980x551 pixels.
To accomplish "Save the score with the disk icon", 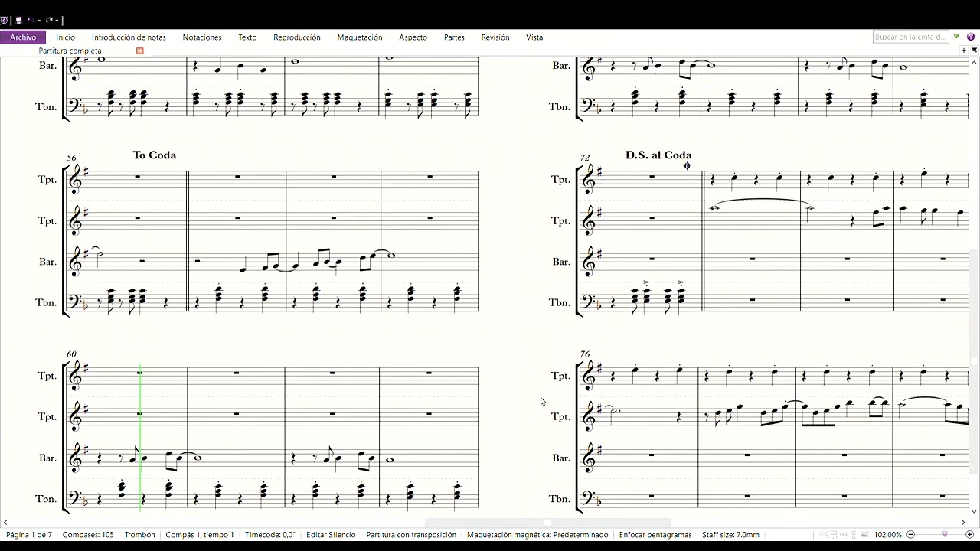I will tap(18, 20).
